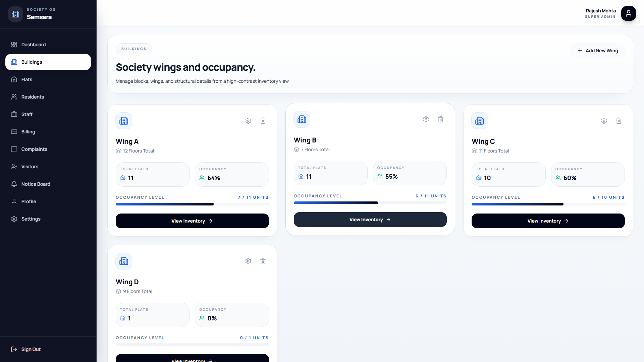This screenshot has width=644, height=362.
Task: Delete Wing A using trash icon
Action: coord(263,121)
